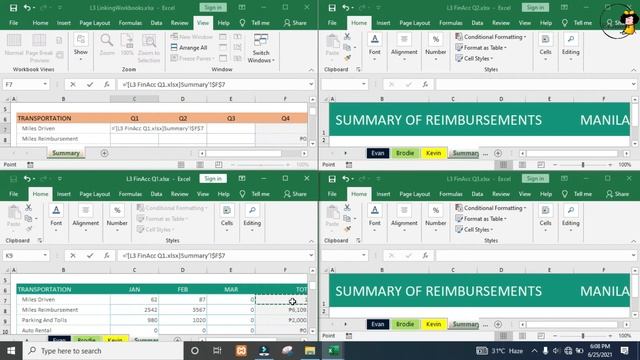
Task: Open Review tab in FinAcc Q1 window
Action: click(179, 194)
